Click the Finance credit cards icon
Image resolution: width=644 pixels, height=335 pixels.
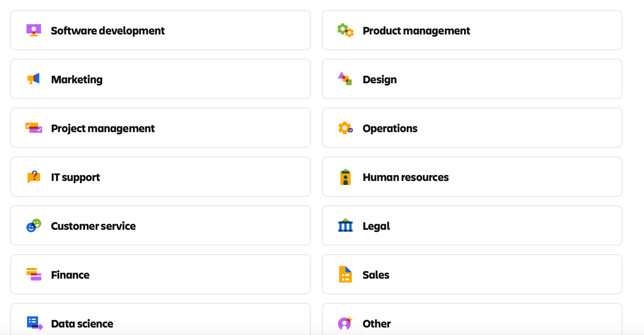click(34, 274)
